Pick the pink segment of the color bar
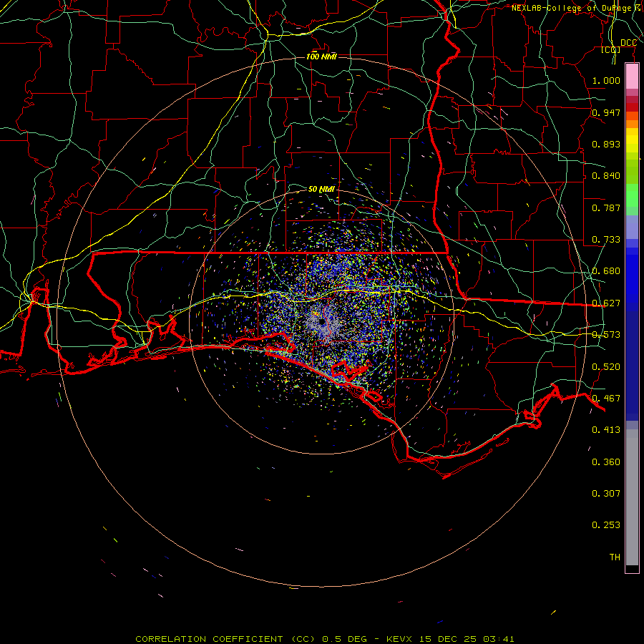Viewport: 644px width, 644px height. tap(632, 77)
